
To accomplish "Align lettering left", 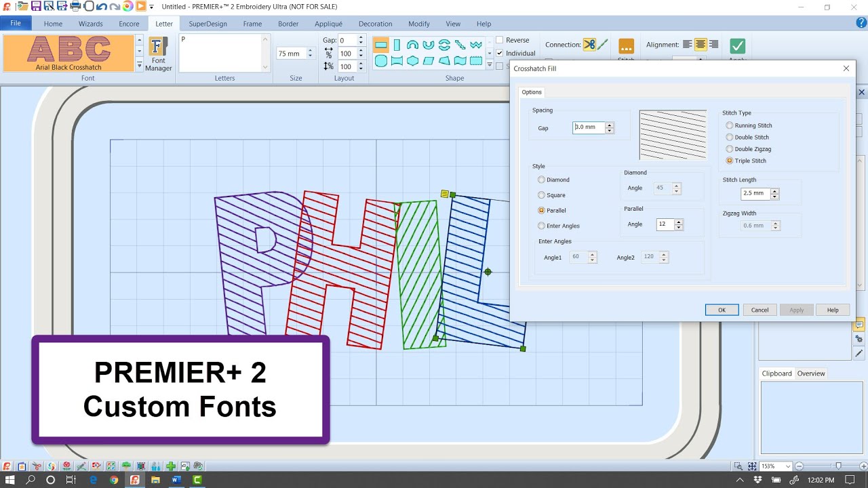I will pos(688,45).
